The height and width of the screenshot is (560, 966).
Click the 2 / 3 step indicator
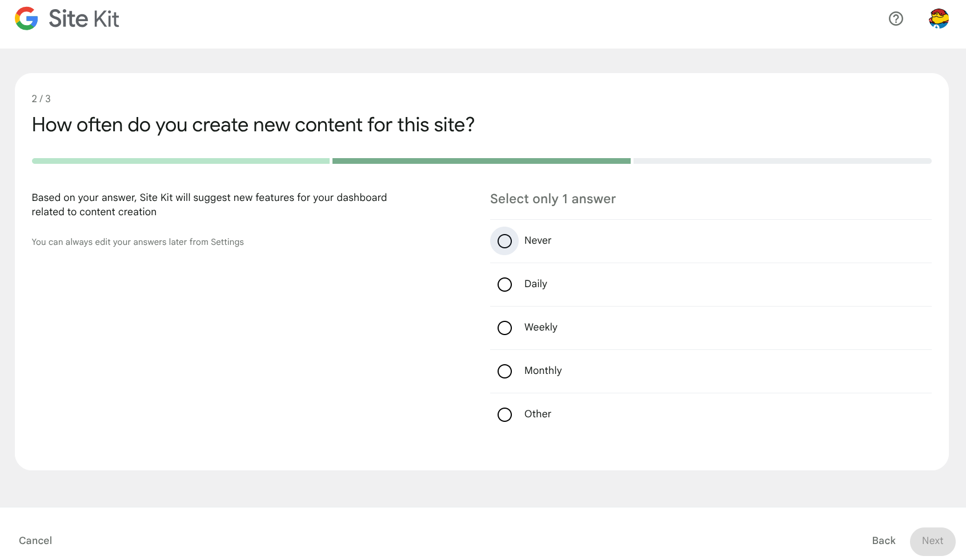pyautogui.click(x=41, y=99)
